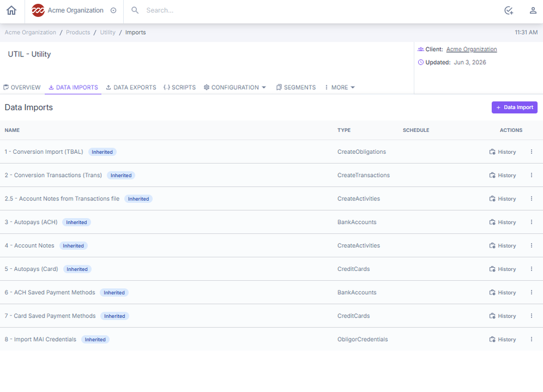This screenshot has width=543, height=392.
Task: Open actions menu for Autopays (ACH)
Action: point(531,222)
